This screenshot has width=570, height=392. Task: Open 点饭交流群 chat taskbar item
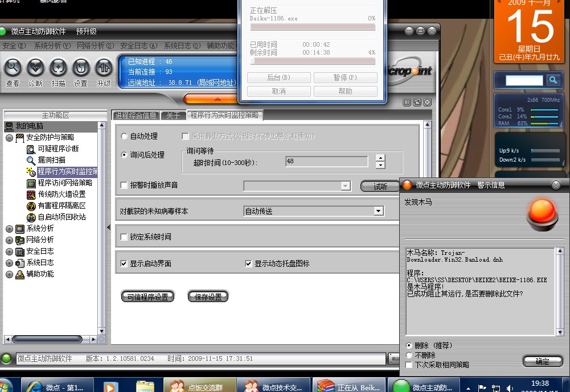[x=200, y=386]
